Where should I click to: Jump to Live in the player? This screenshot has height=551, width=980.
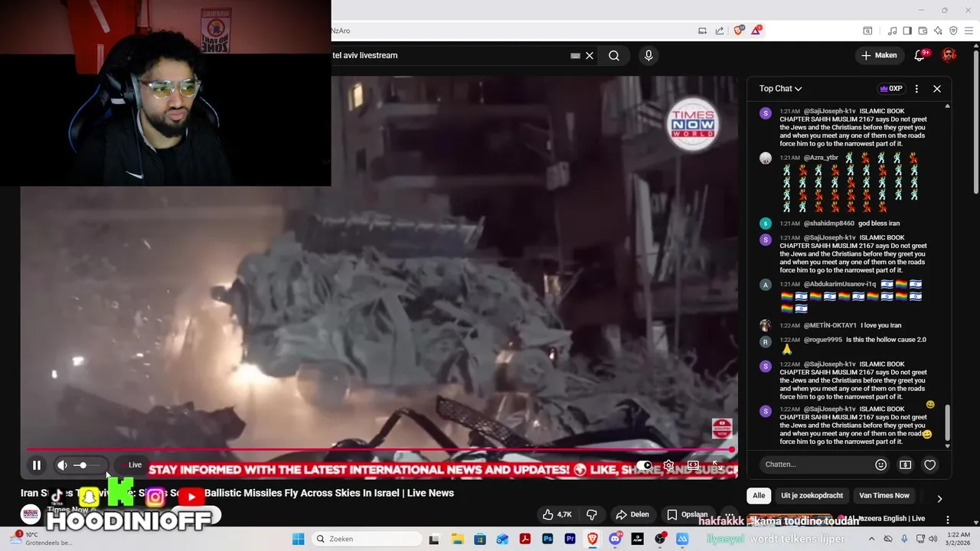click(132, 465)
